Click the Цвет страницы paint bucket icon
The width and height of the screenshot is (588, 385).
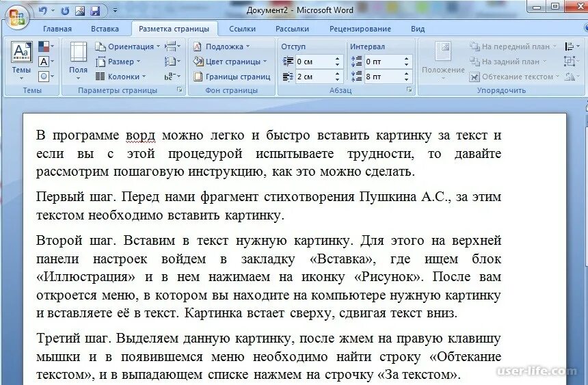pos(198,61)
